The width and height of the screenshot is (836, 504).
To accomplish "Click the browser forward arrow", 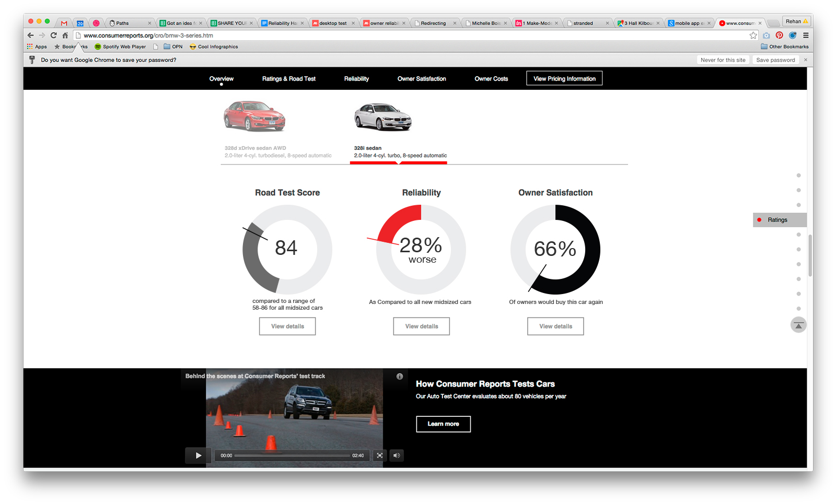I will [x=42, y=36].
